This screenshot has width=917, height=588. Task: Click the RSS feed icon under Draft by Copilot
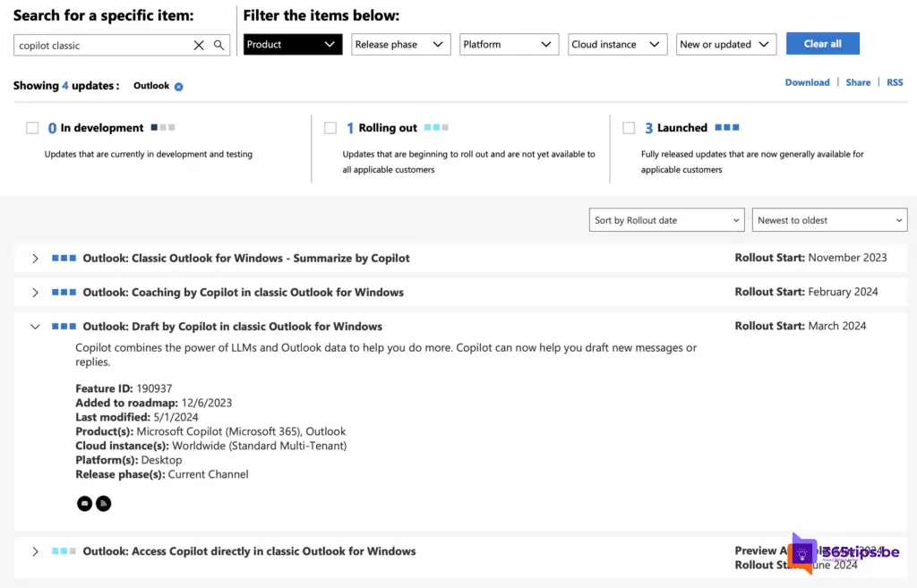(104, 503)
